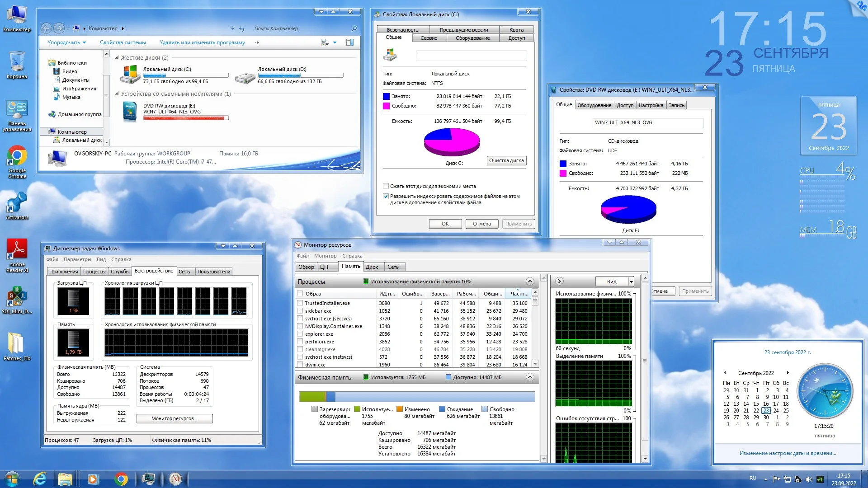The height and width of the screenshot is (488, 868).
Task: Collapse the Процессы section in Resource Monitor
Action: [530, 282]
